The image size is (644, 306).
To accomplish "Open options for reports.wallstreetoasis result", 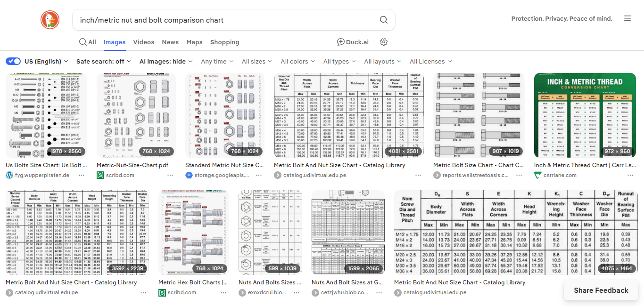I will (x=519, y=175).
